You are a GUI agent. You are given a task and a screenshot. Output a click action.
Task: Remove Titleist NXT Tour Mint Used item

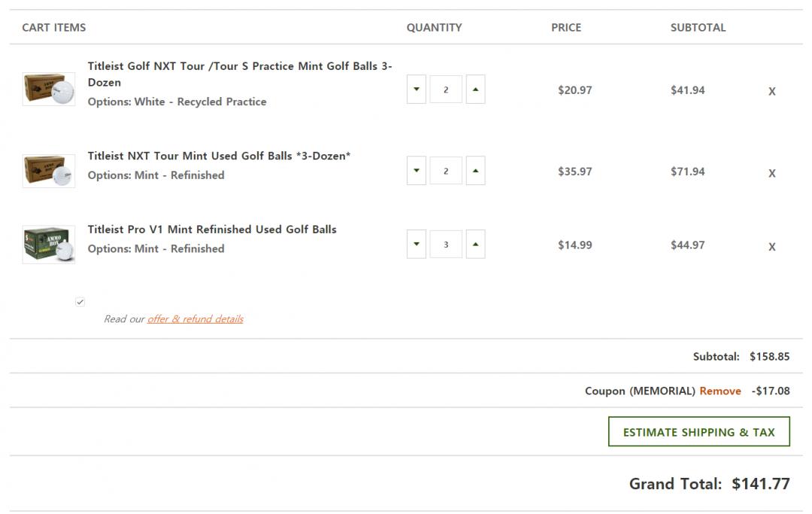771,173
